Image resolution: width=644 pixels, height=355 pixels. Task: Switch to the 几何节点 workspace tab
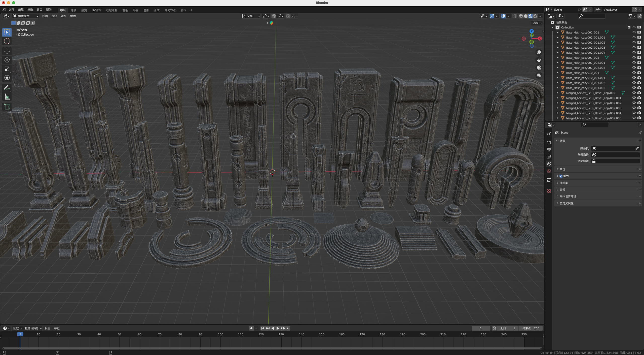[x=170, y=10]
